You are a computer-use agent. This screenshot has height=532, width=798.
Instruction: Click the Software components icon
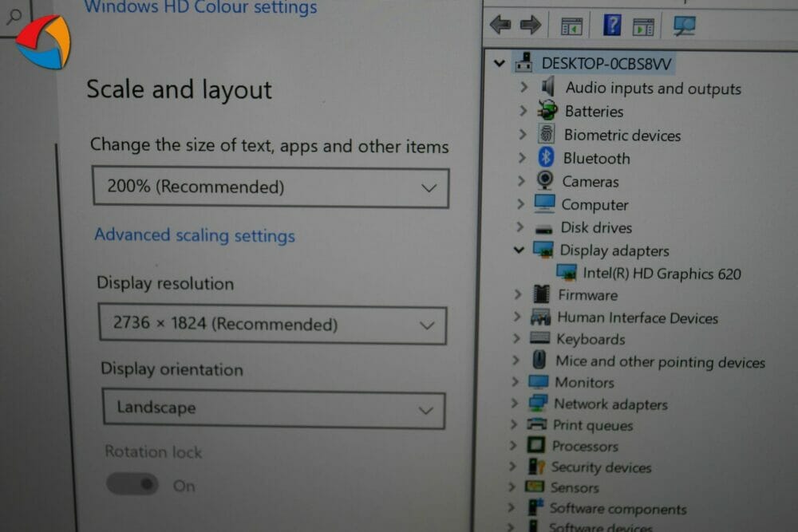535,507
